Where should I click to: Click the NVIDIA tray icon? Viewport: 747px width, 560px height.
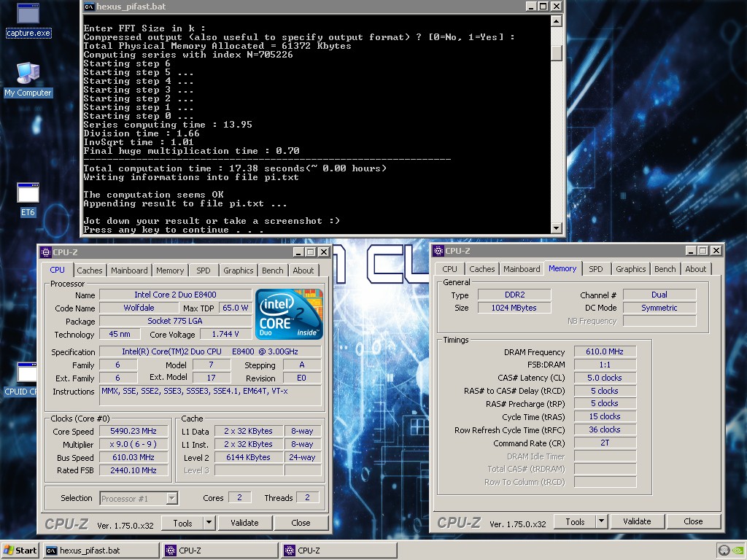coord(739,551)
